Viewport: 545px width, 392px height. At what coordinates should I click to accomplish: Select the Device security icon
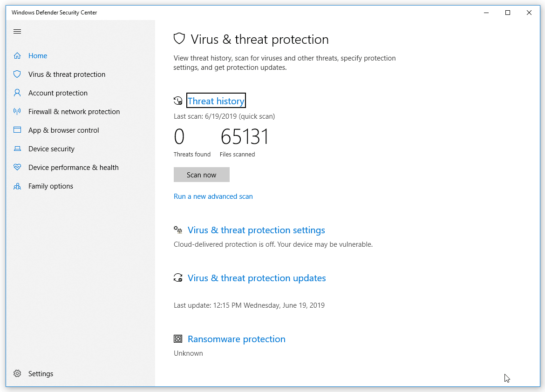[17, 149]
